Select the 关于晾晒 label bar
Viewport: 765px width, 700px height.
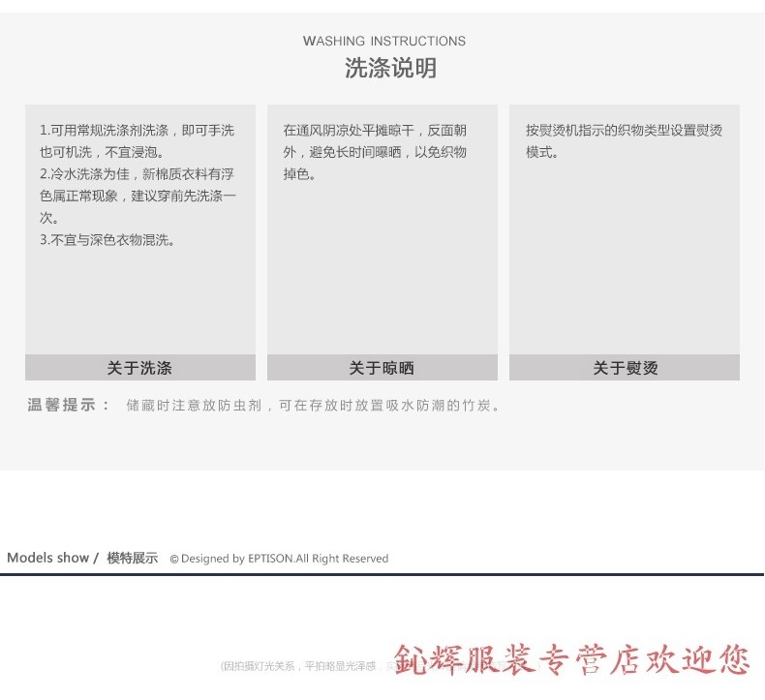pyautogui.click(x=382, y=368)
